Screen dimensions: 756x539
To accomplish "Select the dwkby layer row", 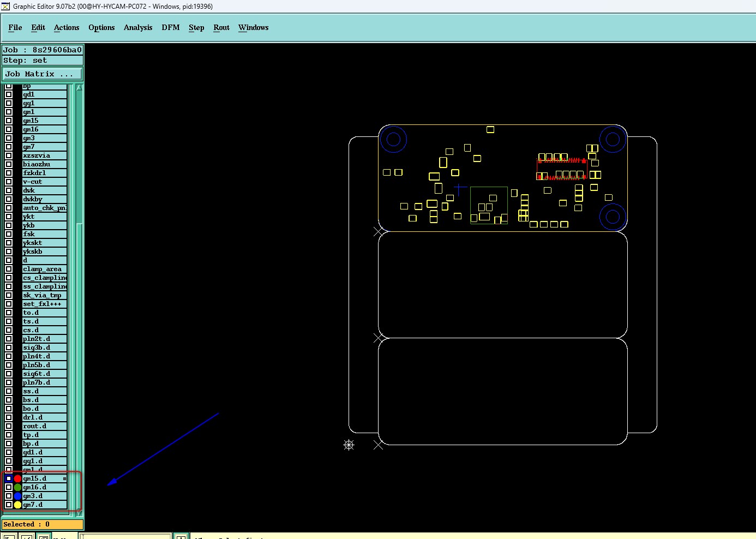I will (x=44, y=199).
